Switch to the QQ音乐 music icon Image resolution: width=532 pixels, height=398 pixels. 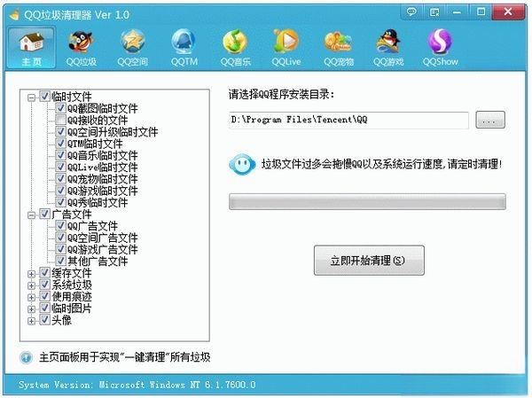coord(235,42)
